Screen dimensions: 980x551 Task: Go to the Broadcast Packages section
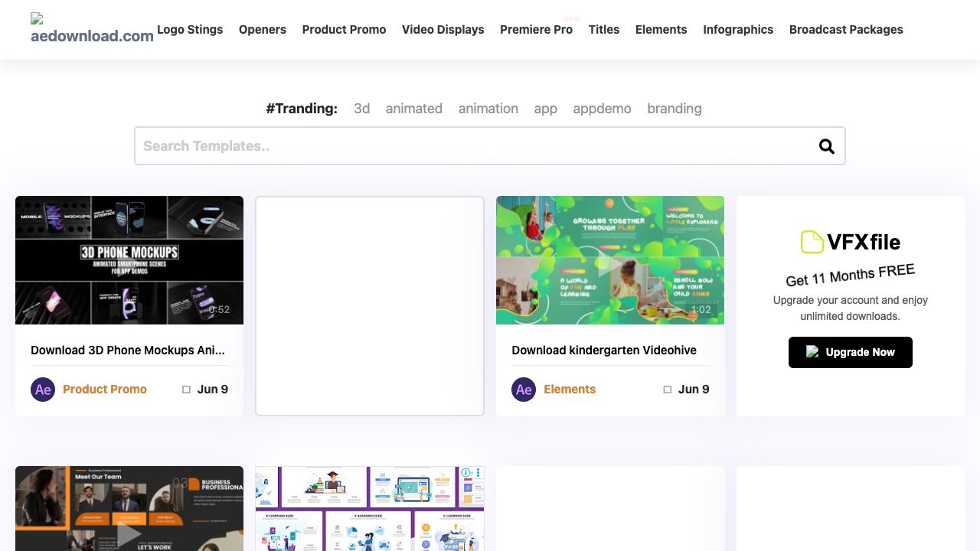tap(846, 30)
